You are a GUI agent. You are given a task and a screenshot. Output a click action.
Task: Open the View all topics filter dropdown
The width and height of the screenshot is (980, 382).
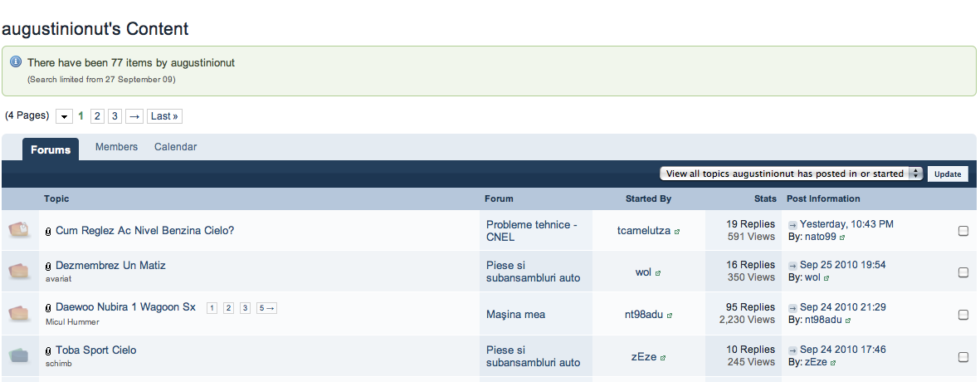(792, 174)
